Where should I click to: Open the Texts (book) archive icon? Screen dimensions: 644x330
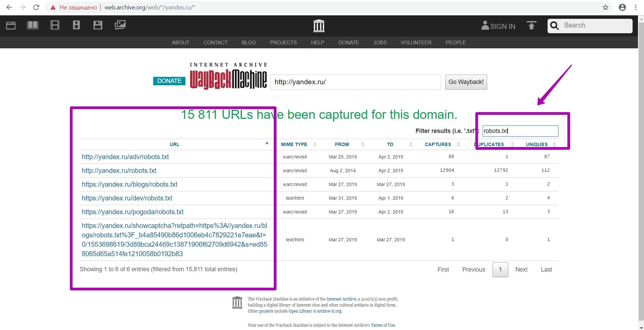[33, 25]
